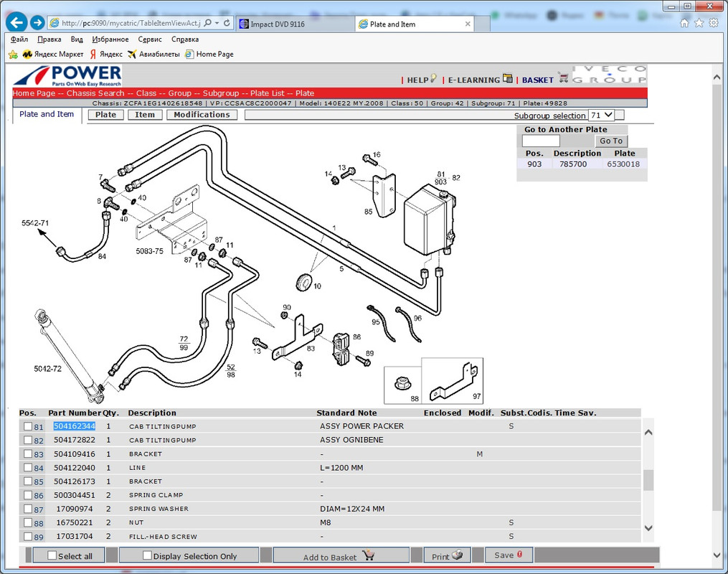Screen dimensions: 728x574
Task: Click parts list scrollbar thumb
Action: pos(648,480)
